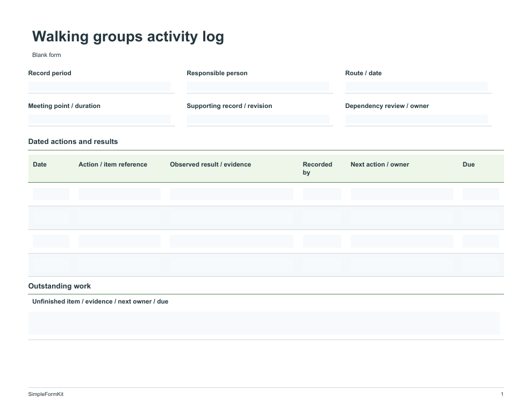Viewport: 532px width, 411px height.
Task: Click the Supporting record / revision field
Action: click(x=258, y=119)
